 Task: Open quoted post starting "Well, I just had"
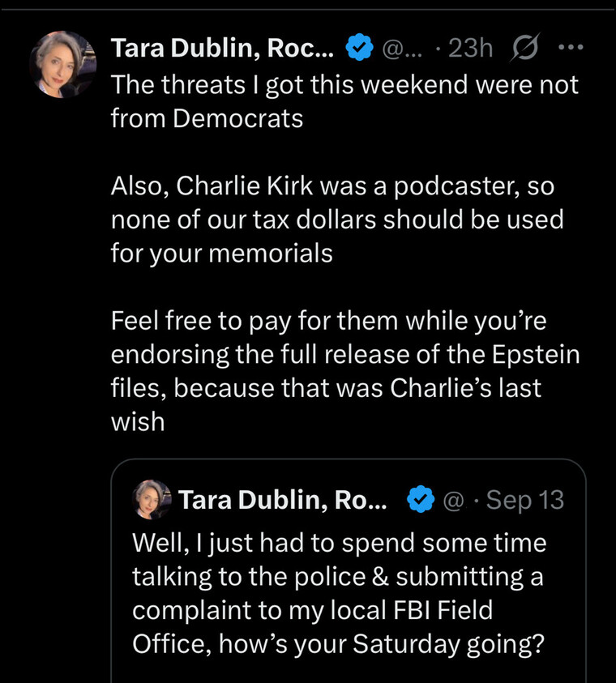tap(339, 576)
